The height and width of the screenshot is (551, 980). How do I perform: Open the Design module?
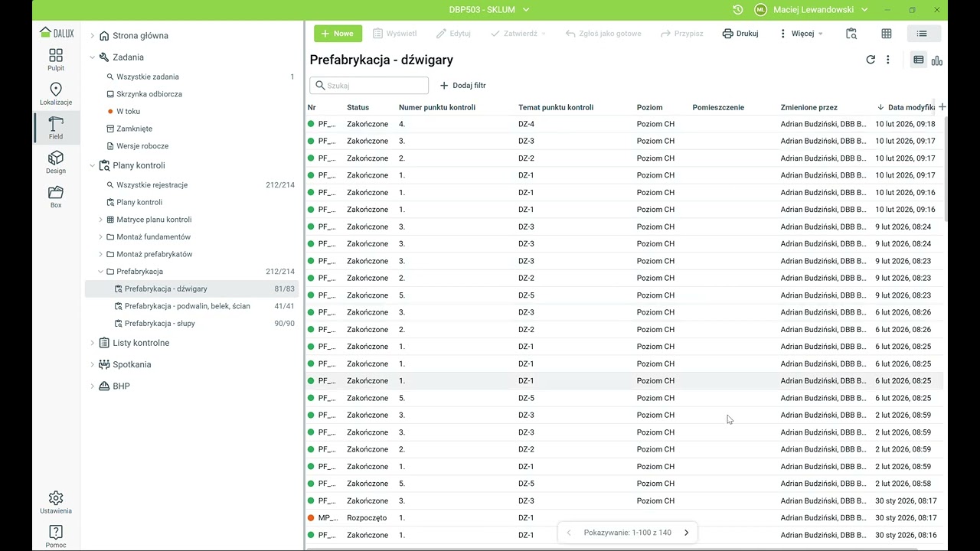click(x=56, y=162)
